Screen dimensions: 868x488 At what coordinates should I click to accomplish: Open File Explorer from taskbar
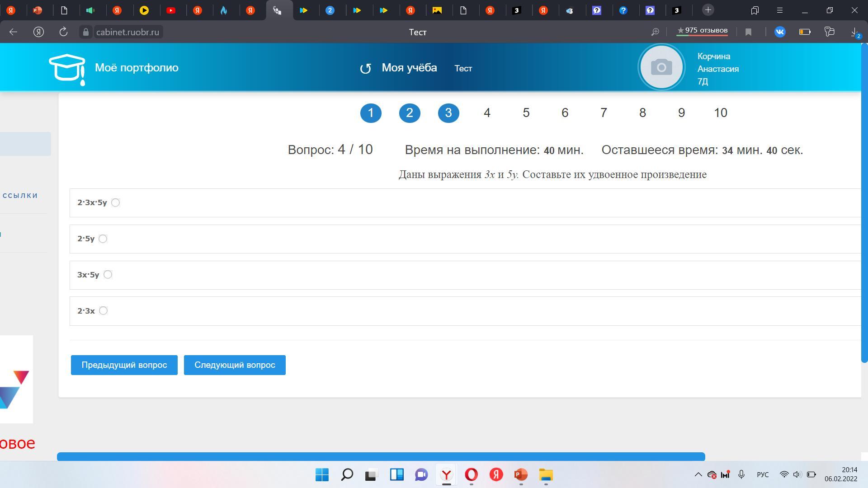[546, 475]
